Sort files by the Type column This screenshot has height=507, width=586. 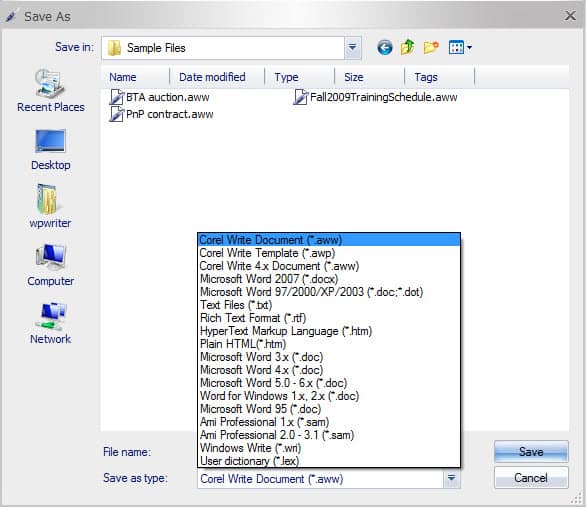click(300, 77)
